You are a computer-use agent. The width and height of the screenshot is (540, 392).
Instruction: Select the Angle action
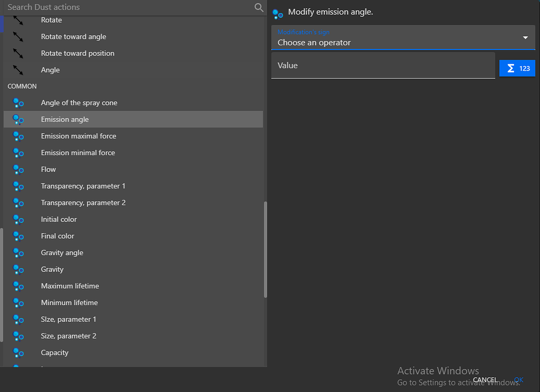[x=133, y=70]
